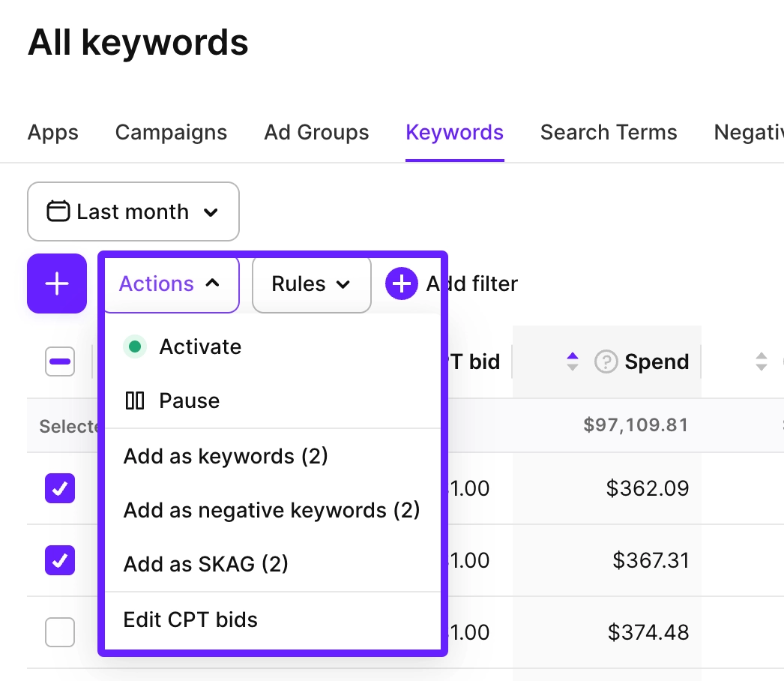Click the Pause icon in Actions menu
784x681 pixels.
135,400
